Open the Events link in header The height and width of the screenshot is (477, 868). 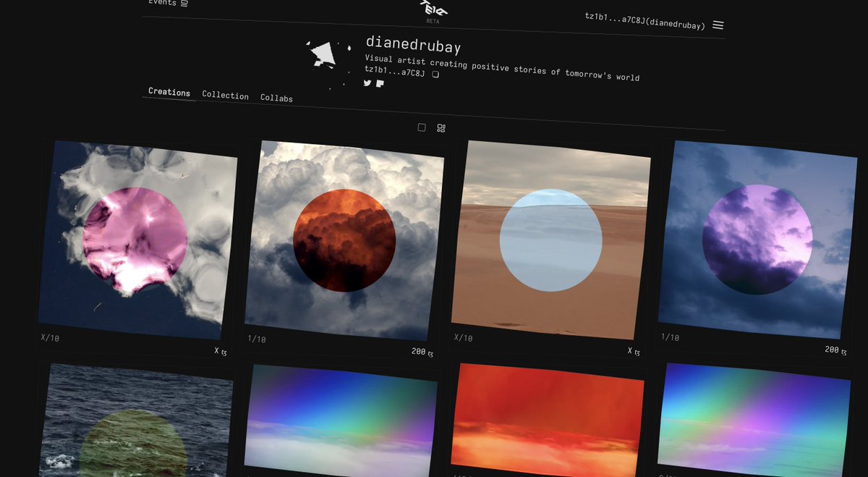coord(162,3)
